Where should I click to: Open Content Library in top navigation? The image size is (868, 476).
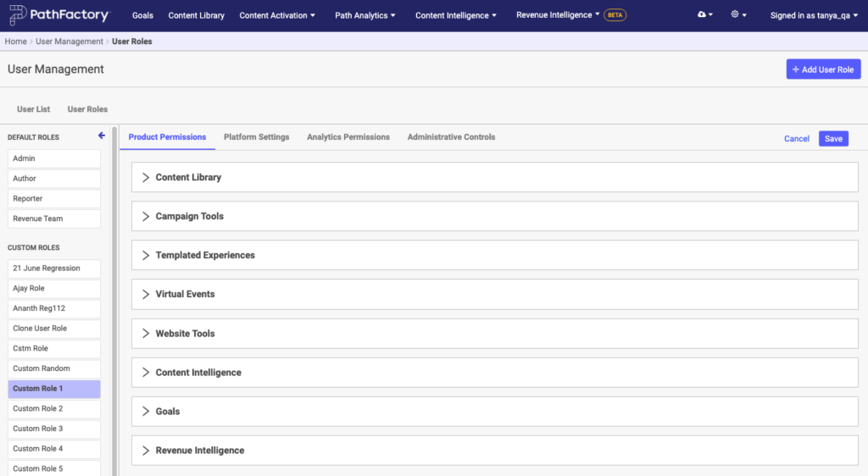pyautogui.click(x=196, y=15)
